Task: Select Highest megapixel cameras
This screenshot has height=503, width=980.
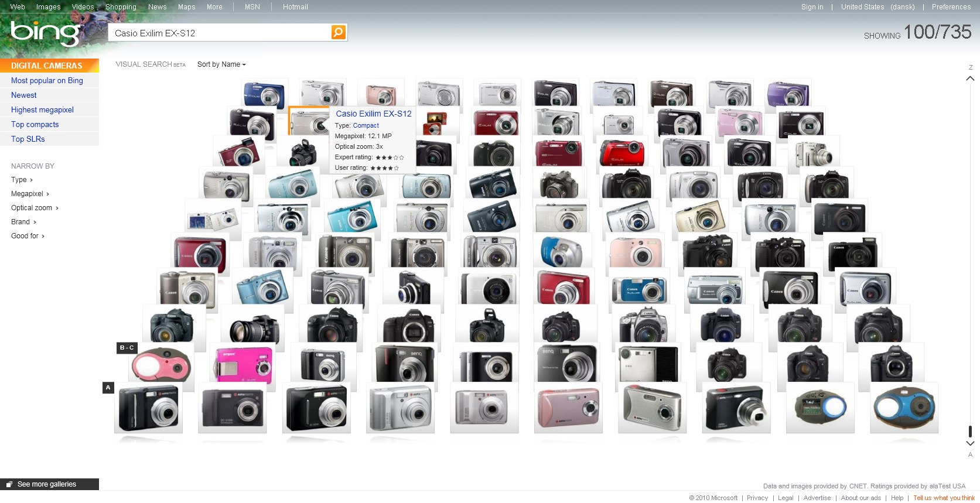Action: coord(42,110)
